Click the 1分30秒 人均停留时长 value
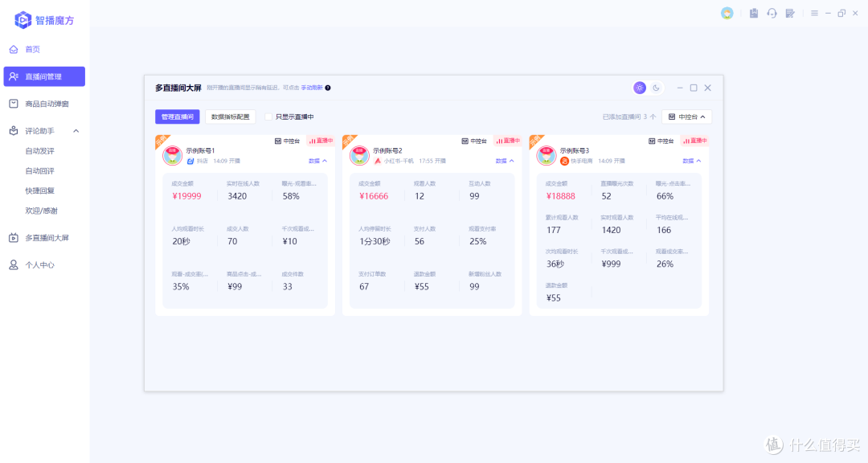The image size is (868, 463). [x=375, y=241]
